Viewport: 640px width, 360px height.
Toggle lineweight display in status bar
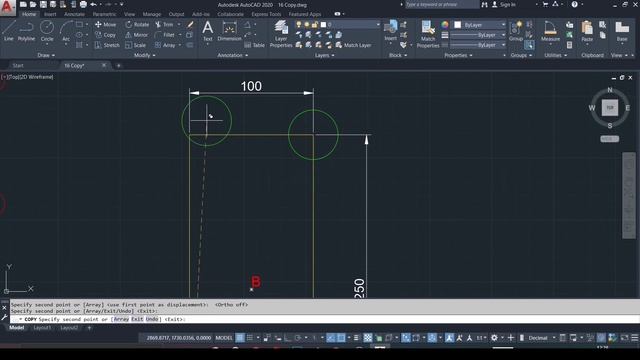(x=356, y=338)
